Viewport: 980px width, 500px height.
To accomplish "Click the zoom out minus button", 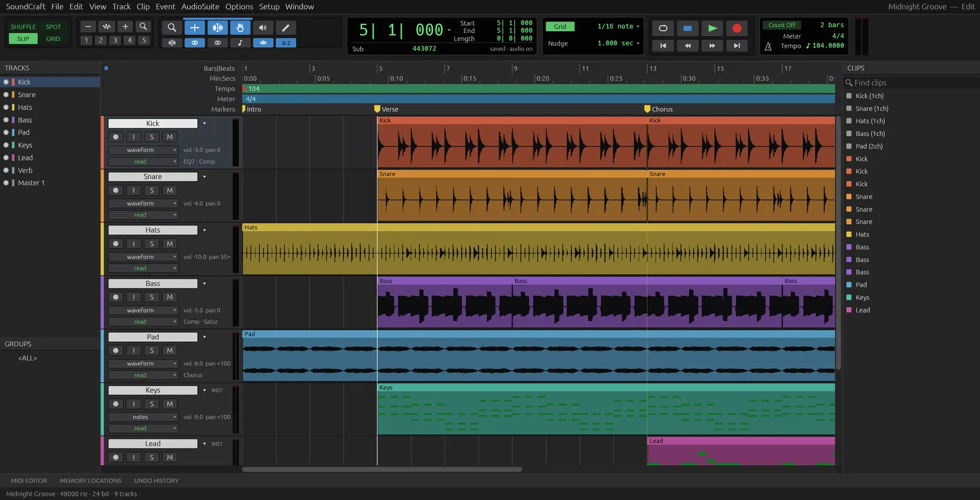I will coord(88,26).
